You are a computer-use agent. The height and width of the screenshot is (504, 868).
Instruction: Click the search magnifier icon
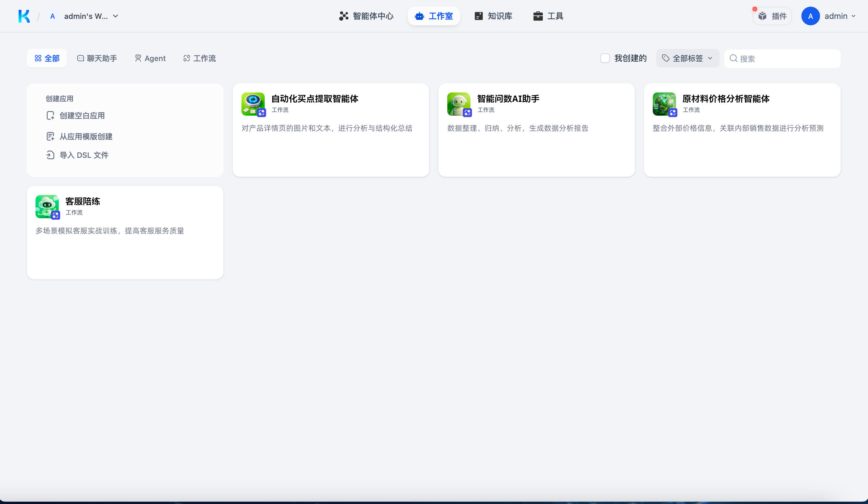[x=733, y=58]
